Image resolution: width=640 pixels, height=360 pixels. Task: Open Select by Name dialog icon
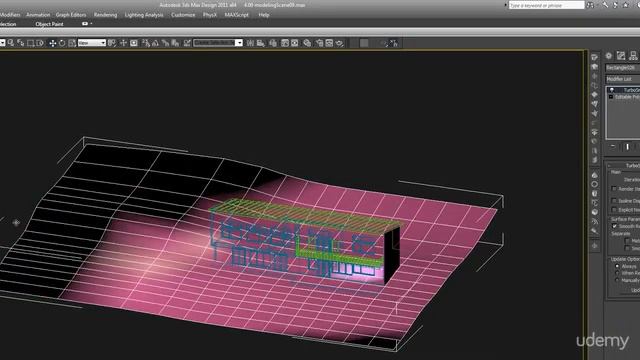point(20,43)
